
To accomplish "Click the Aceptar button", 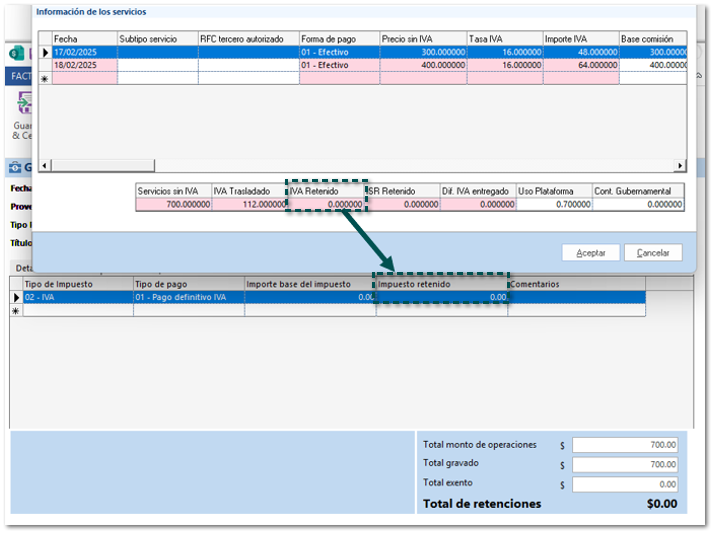I will pos(590,253).
